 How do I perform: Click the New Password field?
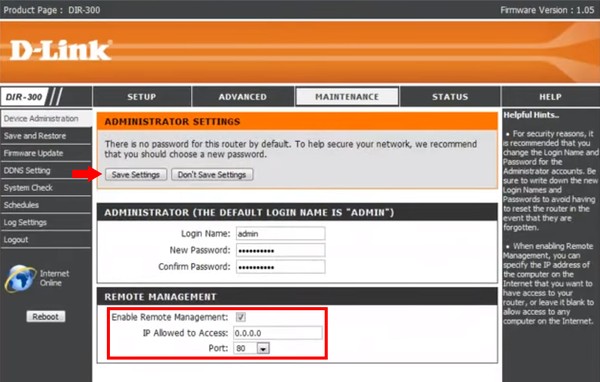[280, 250]
